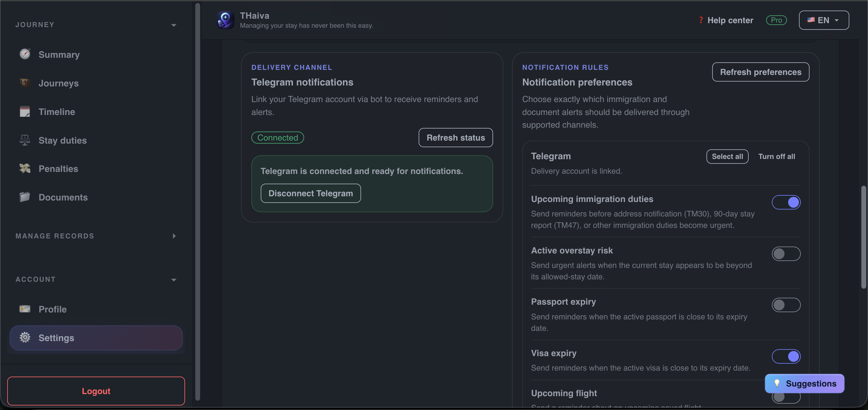Screen dimensions: 868x410
Task: Click the Profile ID card icon
Action: [25, 309]
